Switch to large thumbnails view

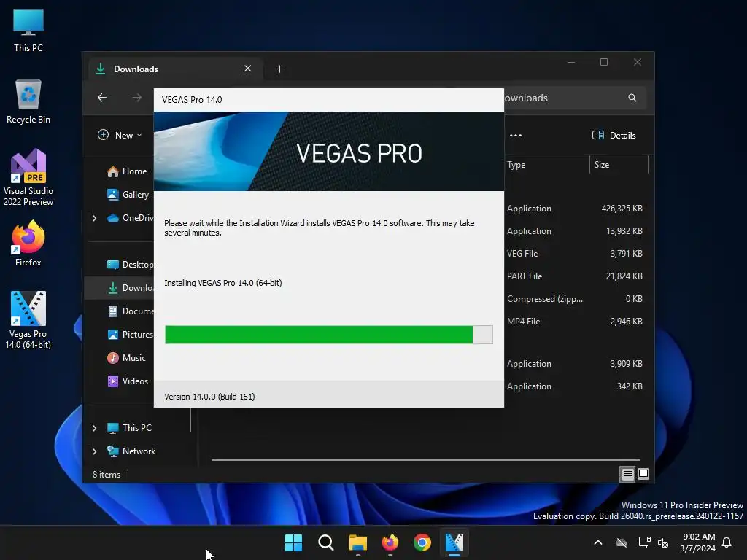pyautogui.click(x=643, y=474)
